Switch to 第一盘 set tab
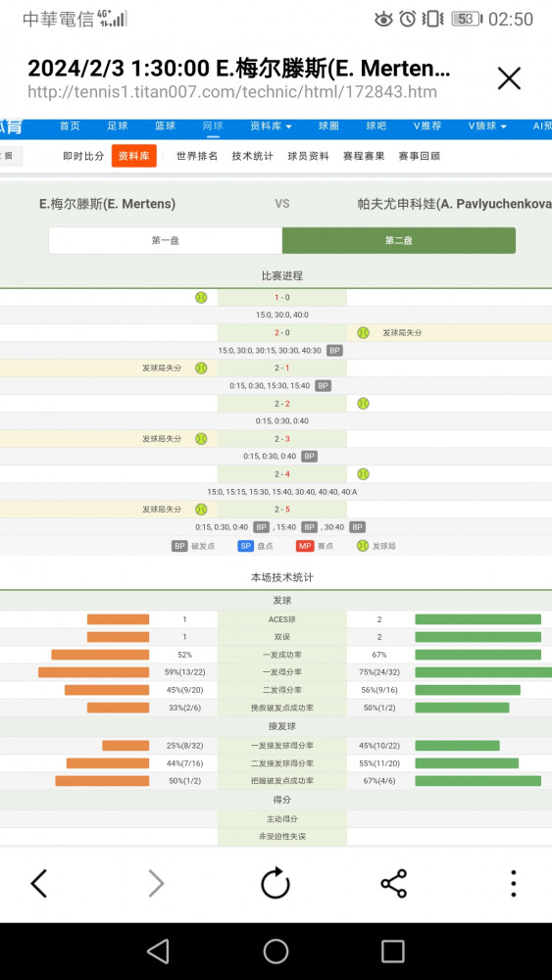This screenshot has height=980, width=552. [166, 241]
